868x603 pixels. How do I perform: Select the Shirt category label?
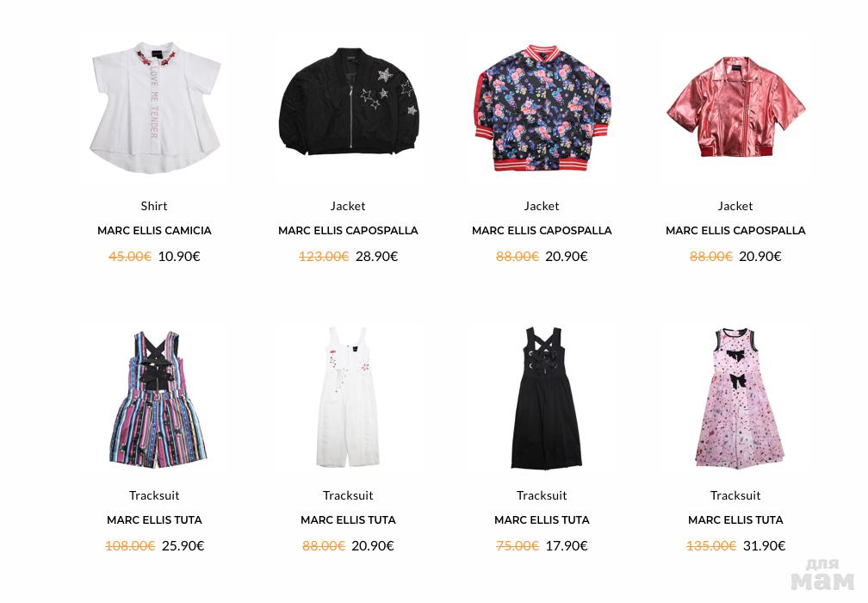pyautogui.click(x=154, y=206)
